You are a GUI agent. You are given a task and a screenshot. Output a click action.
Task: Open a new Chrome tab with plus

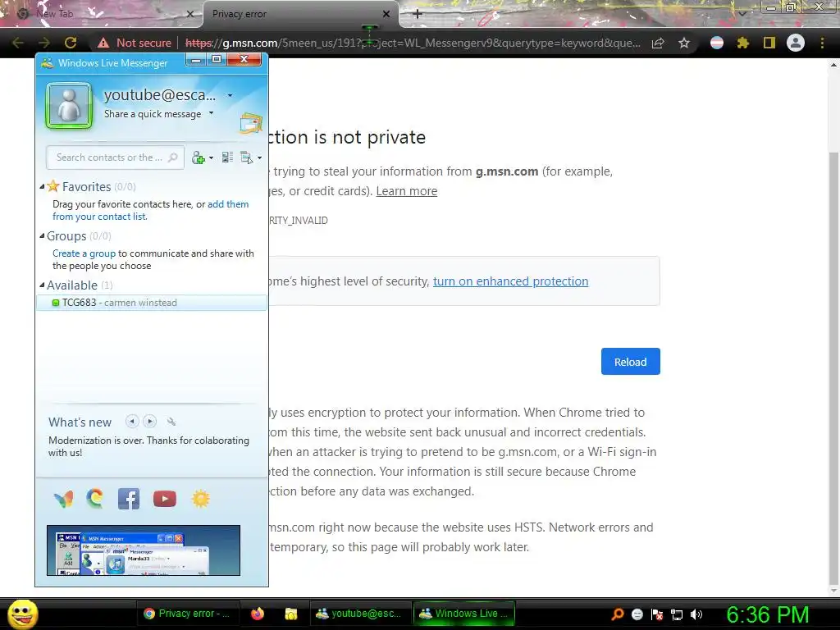tap(418, 14)
